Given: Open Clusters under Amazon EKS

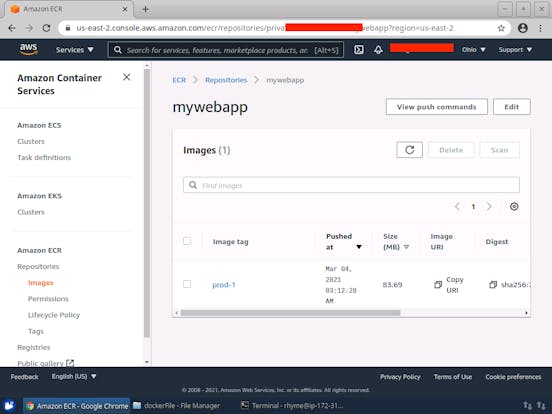Looking at the screenshot, I should pyautogui.click(x=31, y=212).
